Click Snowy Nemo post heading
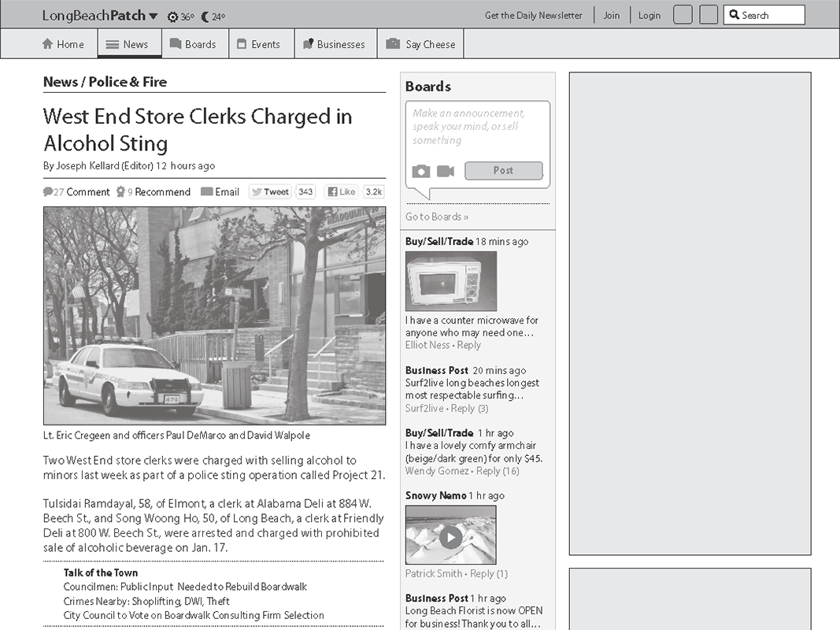Viewport: 840px width, 630px height. pyautogui.click(x=435, y=495)
